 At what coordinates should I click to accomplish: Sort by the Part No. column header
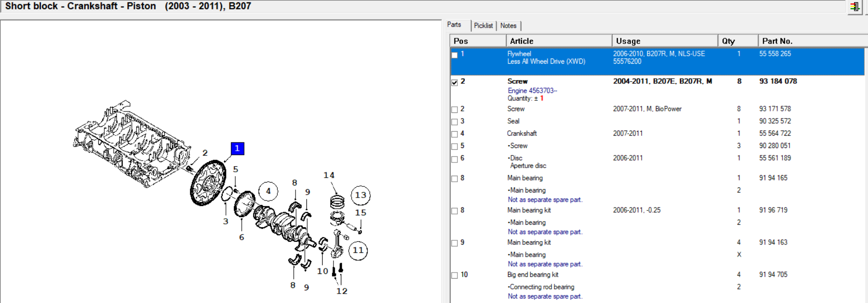[813, 41]
